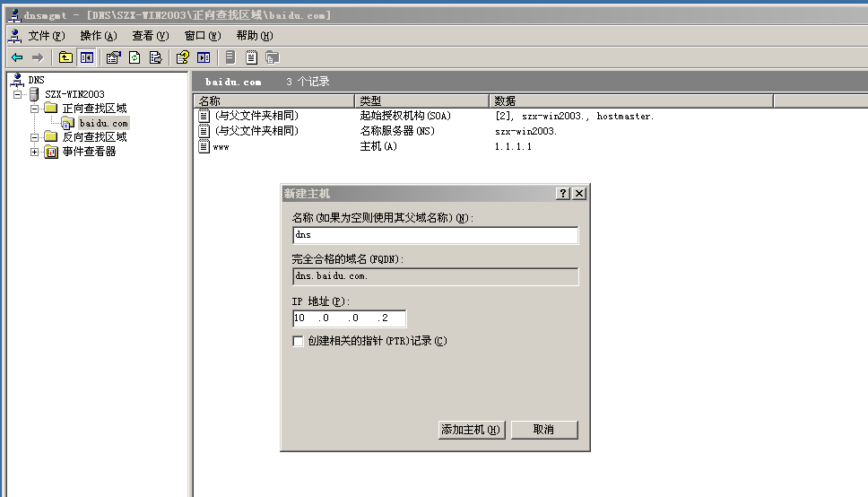Screen dimensions: 868x497
Task: Click the 取消 button
Action: (x=544, y=430)
